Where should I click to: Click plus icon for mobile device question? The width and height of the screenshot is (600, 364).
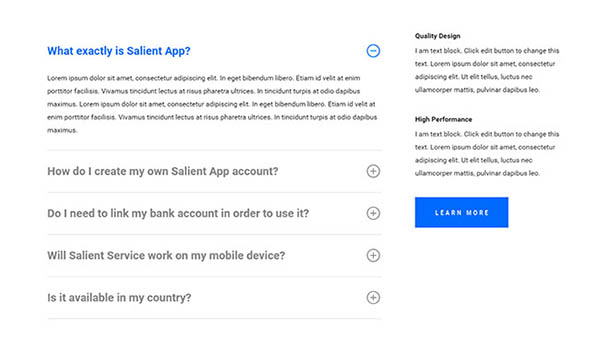373,255
